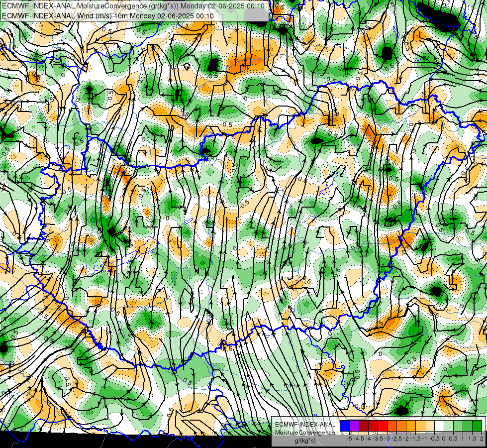Viewport: 487px width, 448px height.
Task: Click the legend tick label -4.5
Action: coord(359,439)
